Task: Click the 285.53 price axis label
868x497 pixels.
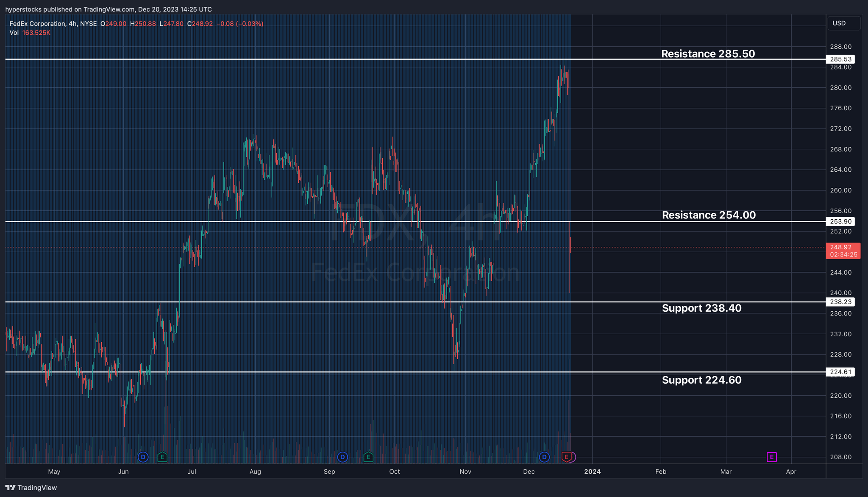Action: (x=840, y=59)
